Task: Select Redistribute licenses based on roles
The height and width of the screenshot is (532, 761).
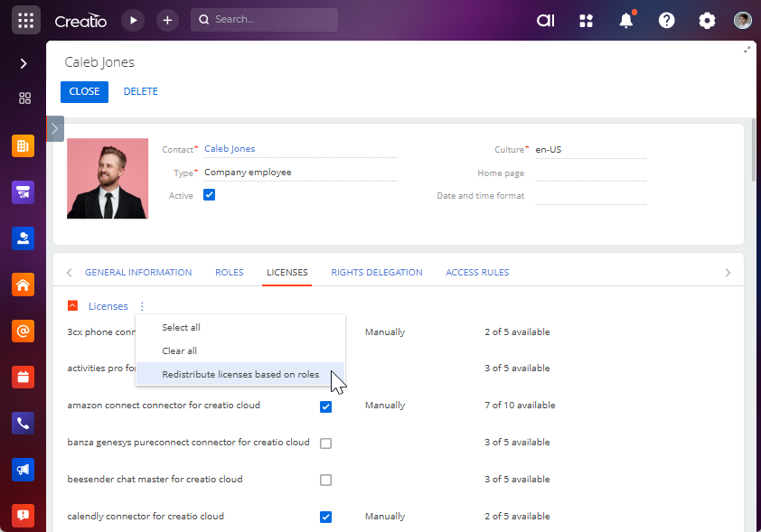Action: coord(240,374)
